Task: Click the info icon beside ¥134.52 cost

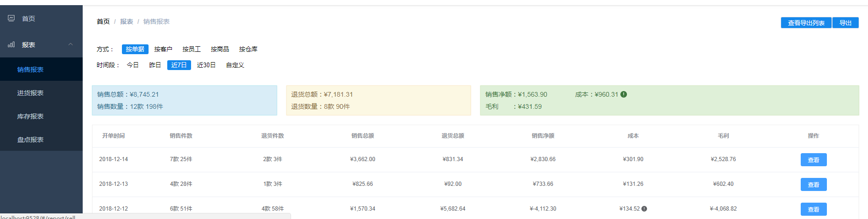Action: click(644, 209)
